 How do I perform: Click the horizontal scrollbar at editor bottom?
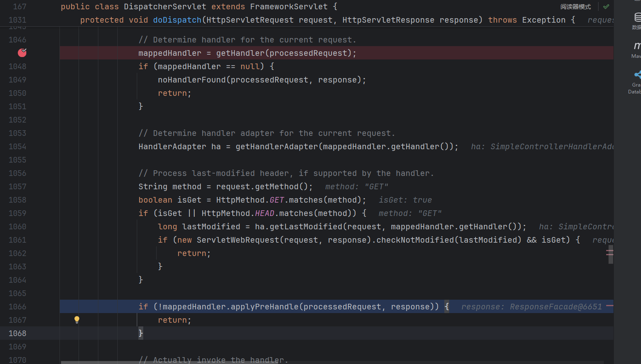332,362
